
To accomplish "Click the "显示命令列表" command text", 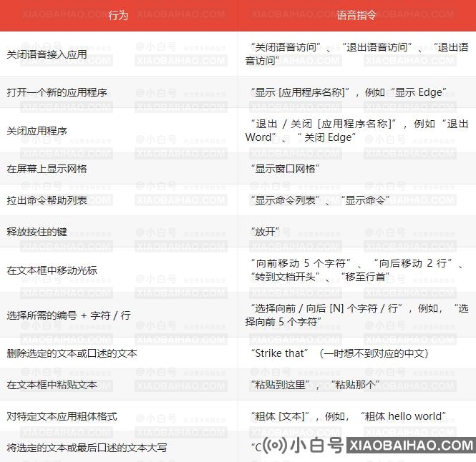I will [285, 200].
